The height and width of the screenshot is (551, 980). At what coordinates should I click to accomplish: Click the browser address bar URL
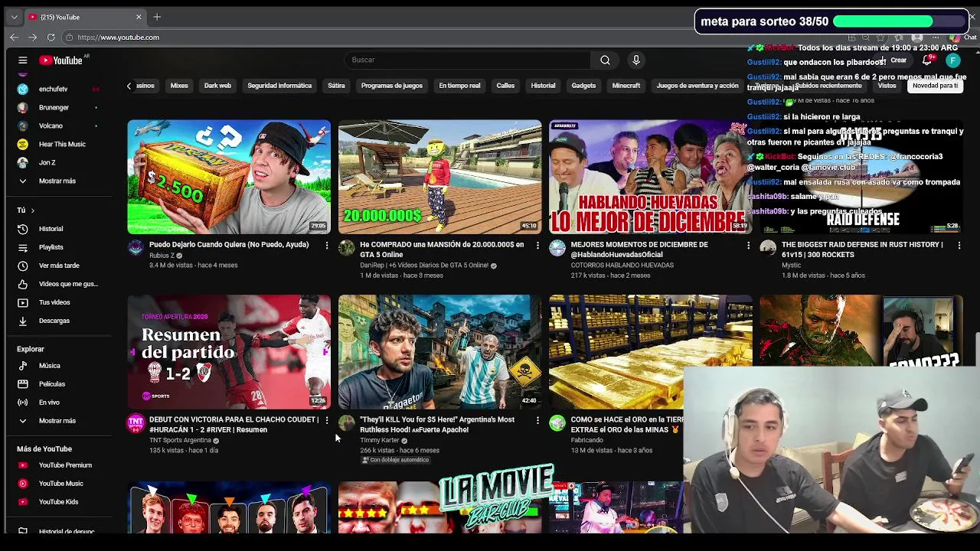[118, 37]
